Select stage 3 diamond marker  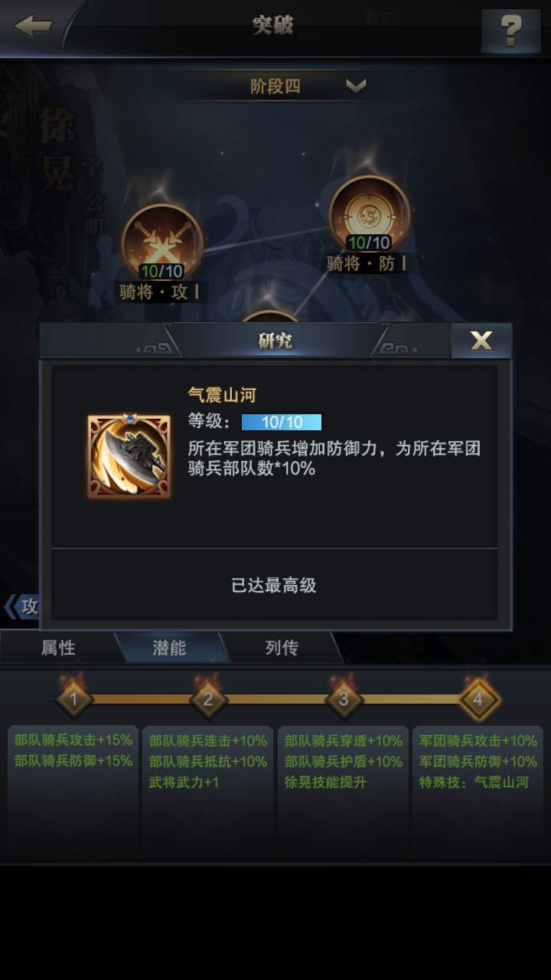point(343,698)
